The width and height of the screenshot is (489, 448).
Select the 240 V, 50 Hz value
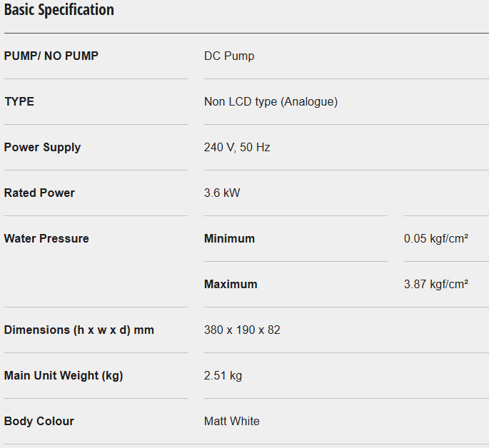pos(237,147)
